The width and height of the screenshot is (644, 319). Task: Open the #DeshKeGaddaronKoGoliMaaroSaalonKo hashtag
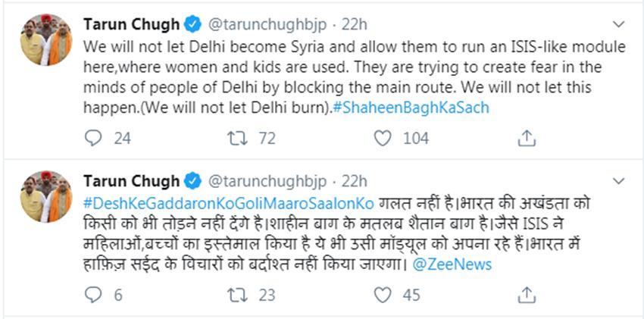pyautogui.click(x=223, y=205)
